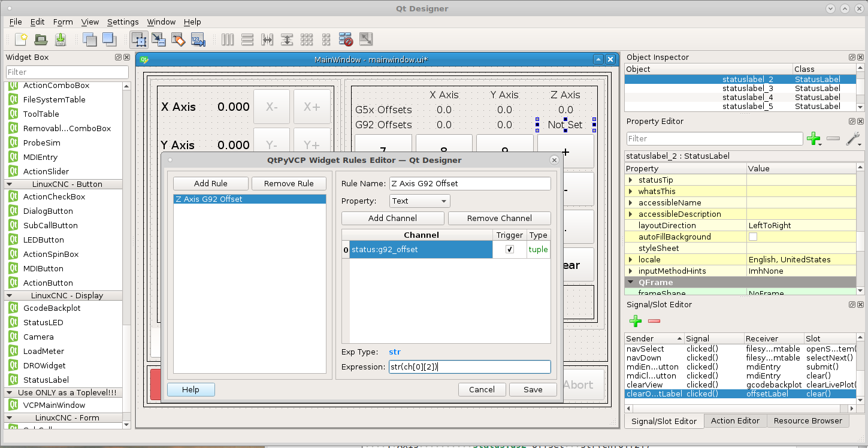Expand the locale property

[x=630, y=259]
